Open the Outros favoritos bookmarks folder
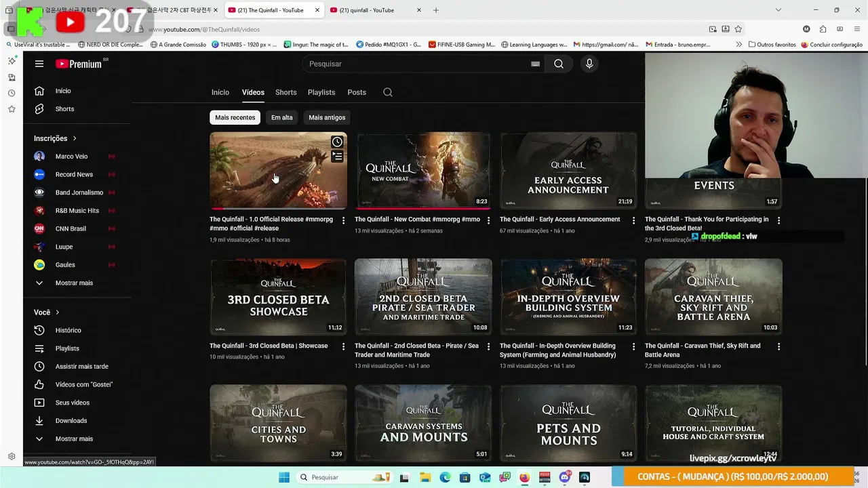 click(x=772, y=45)
